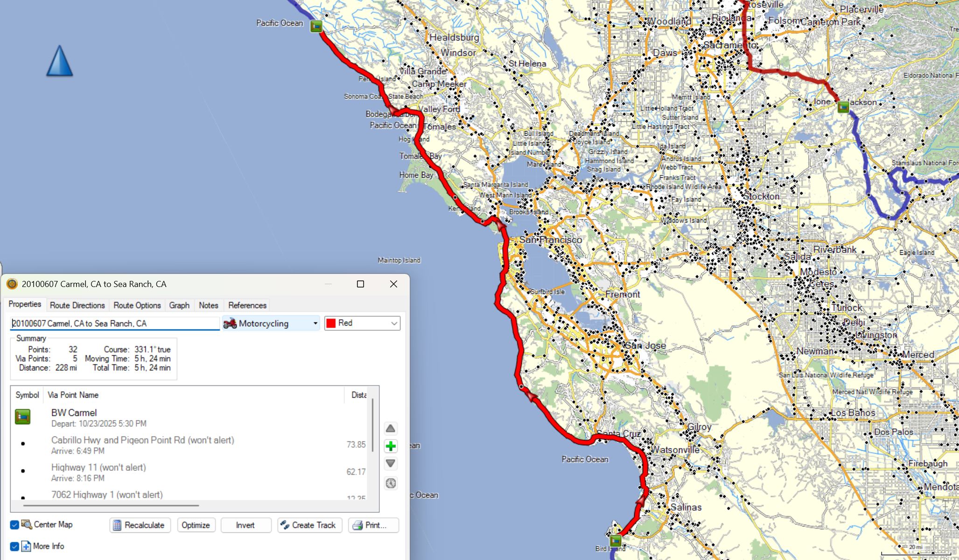Open the Motorcycling activity profile dropdown

(x=271, y=323)
